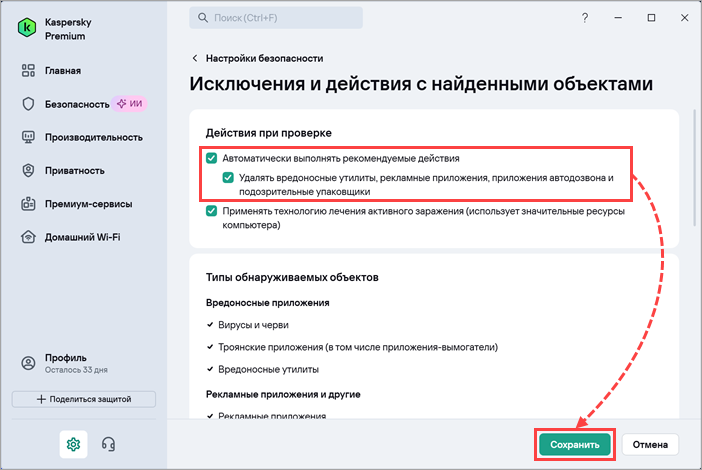Go back using the left chevron arrow
The width and height of the screenshot is (702, 470).
[x=195, y=58]
